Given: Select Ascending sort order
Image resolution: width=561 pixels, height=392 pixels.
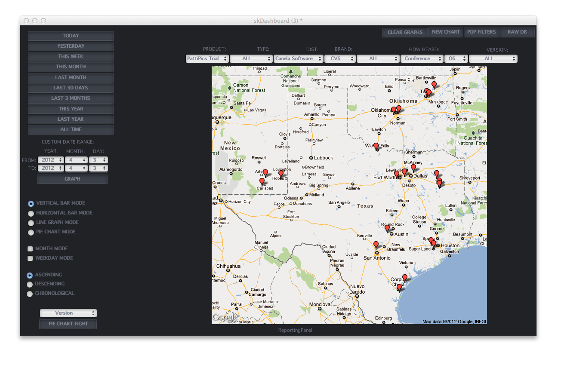Looking at the screenshot, I should (30, 275).
